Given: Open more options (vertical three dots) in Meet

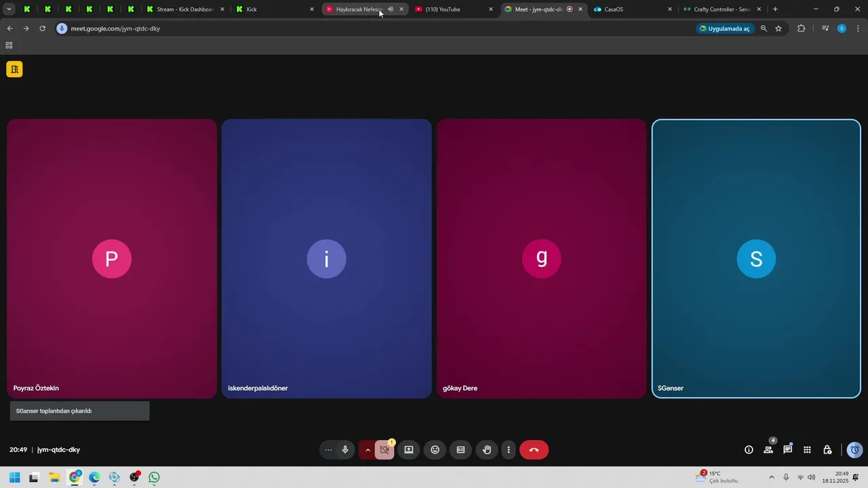Looking at the screenshot, I should tap(509, 450).
